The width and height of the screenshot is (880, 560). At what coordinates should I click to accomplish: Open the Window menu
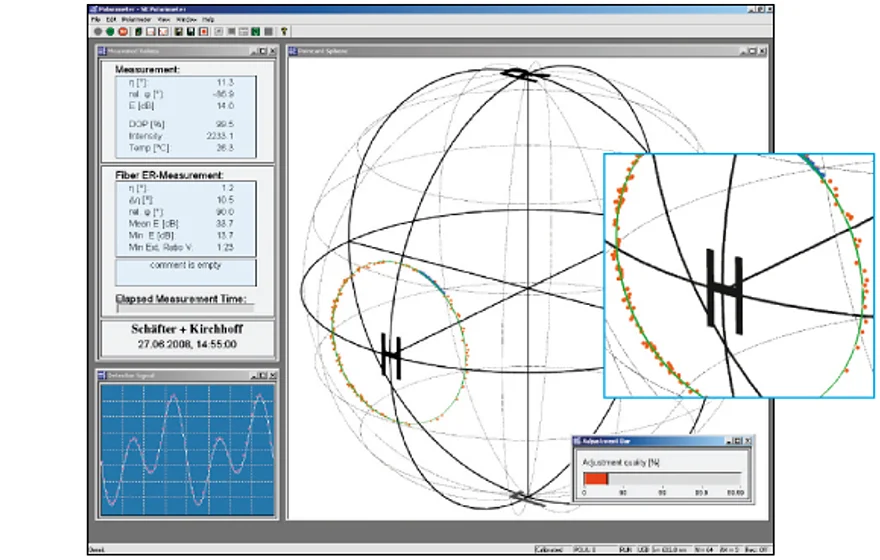186,20
